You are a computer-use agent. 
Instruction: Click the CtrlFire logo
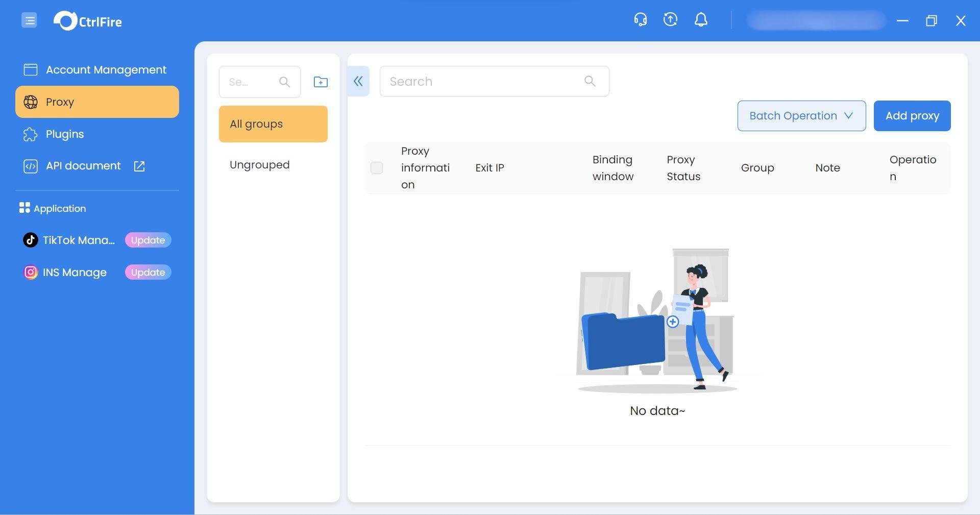point(88,21)
